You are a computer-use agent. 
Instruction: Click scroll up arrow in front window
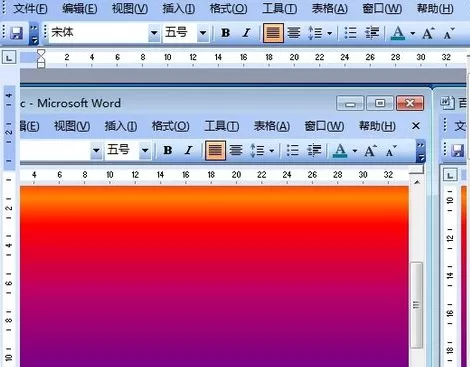(417, 182)
